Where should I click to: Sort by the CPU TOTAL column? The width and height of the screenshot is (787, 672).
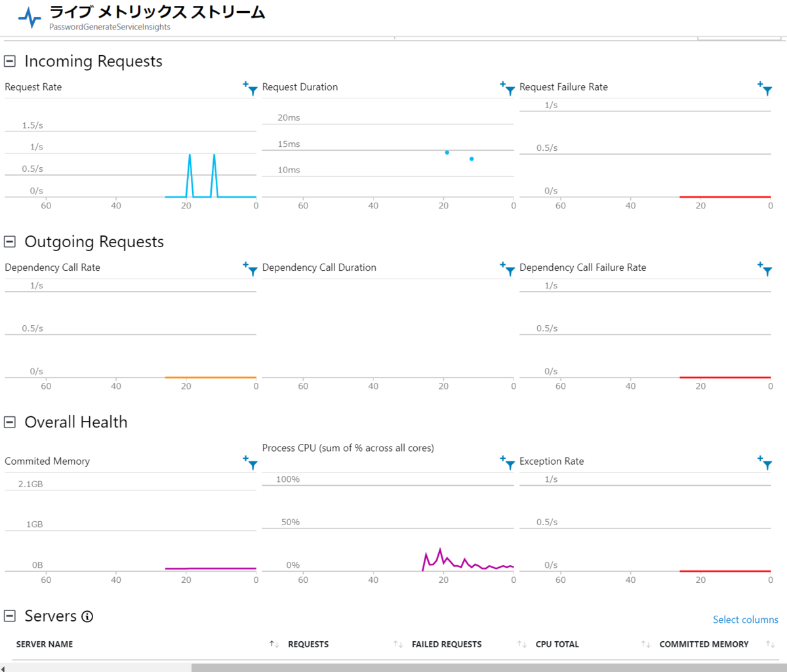[x=645, y=644]
